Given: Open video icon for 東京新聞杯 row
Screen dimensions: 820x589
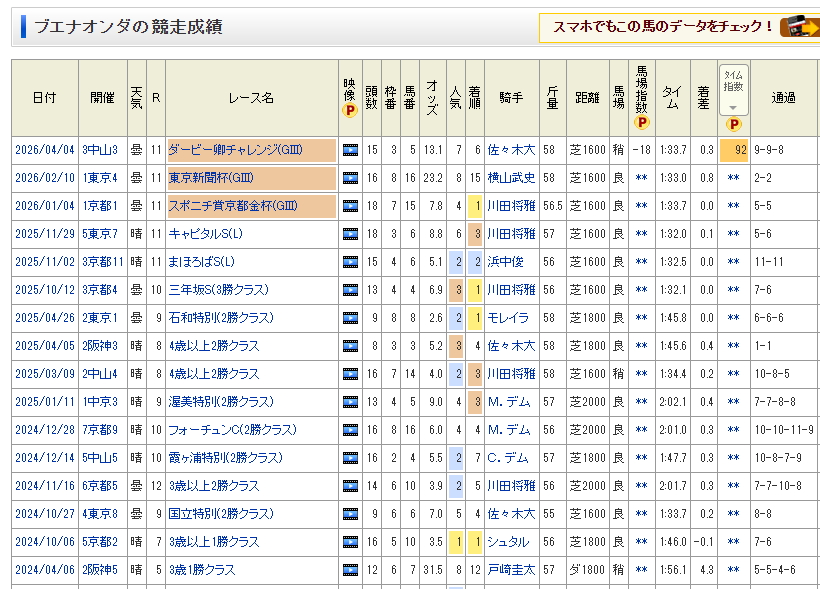Looking at the screenshot, I should coord(350,178).
